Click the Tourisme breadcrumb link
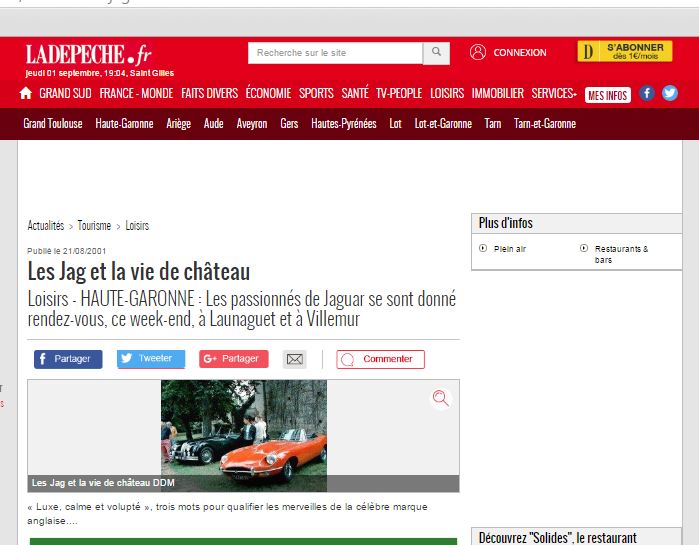The height and width of the screenshot is (545, 699). [x=94, y=225]
